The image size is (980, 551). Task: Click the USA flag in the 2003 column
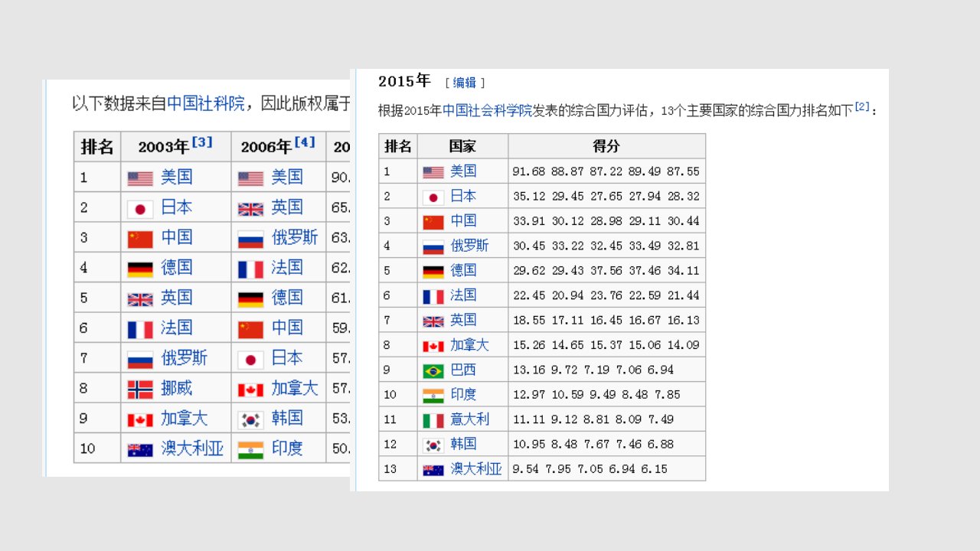tap(140, 178)
